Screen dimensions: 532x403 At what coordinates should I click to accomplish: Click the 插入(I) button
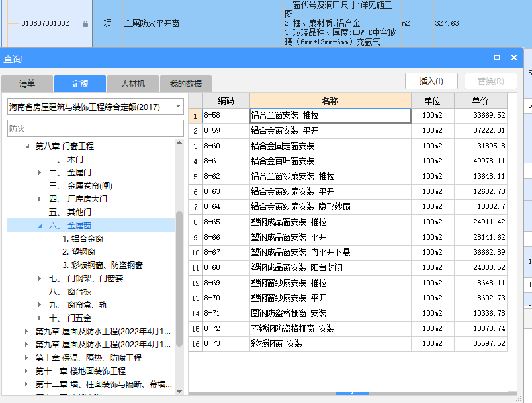[x=431, y=81]
